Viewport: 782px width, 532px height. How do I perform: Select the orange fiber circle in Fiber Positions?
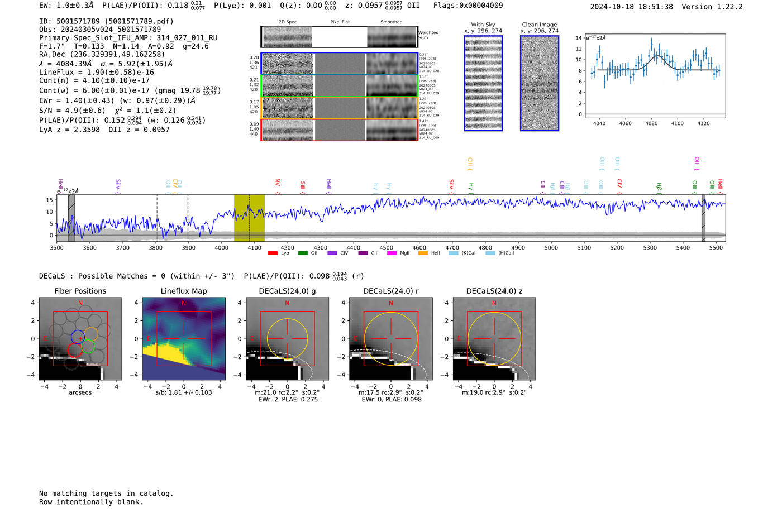tap(91, 334)
